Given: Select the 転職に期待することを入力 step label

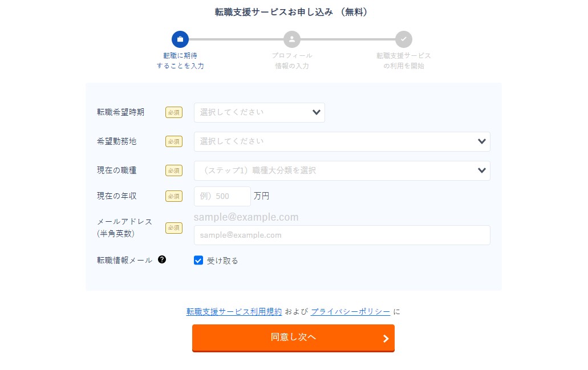Looking at the screenshot, I should 180,61.
